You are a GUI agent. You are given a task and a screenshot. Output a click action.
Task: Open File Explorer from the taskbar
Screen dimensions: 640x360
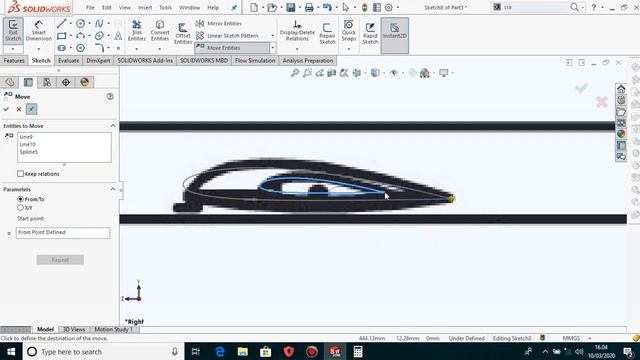(x=243, y=352)
